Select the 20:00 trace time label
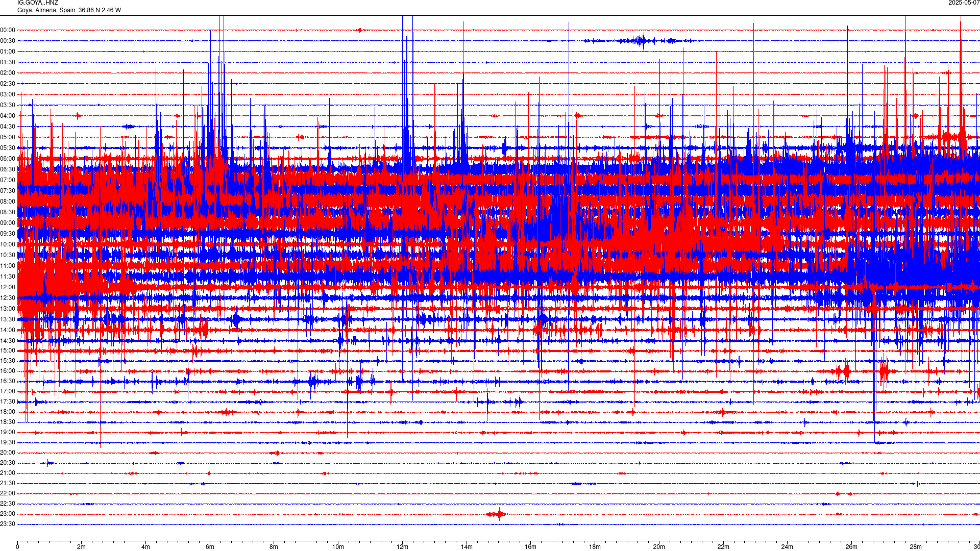This screenshot has width=980, height=551. click(x=8, y=453)
